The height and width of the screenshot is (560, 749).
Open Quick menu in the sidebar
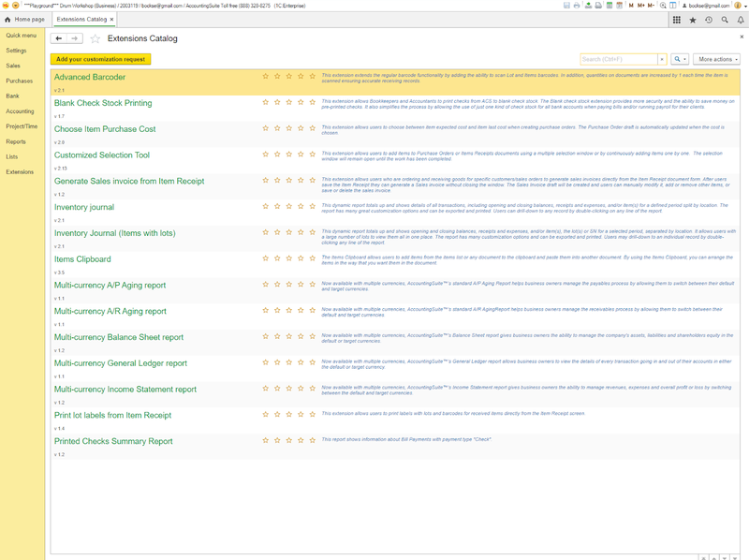click(x=21, y=36)
